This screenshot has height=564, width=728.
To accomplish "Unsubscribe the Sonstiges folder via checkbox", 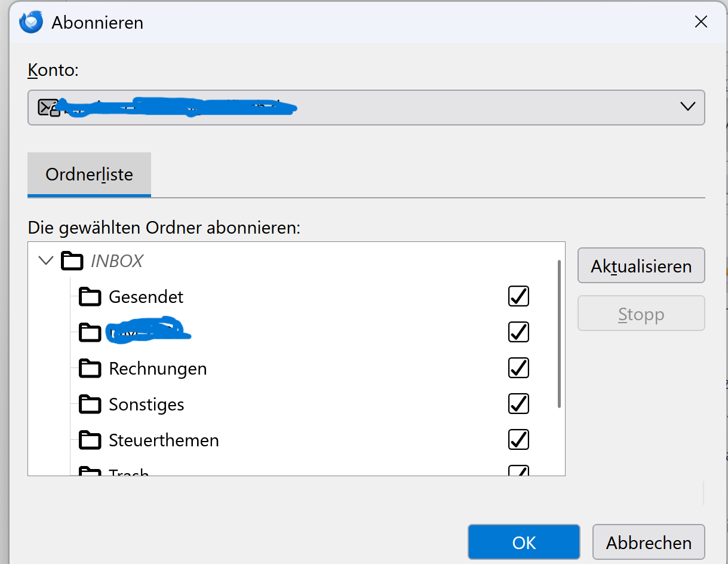I will 518,404.
